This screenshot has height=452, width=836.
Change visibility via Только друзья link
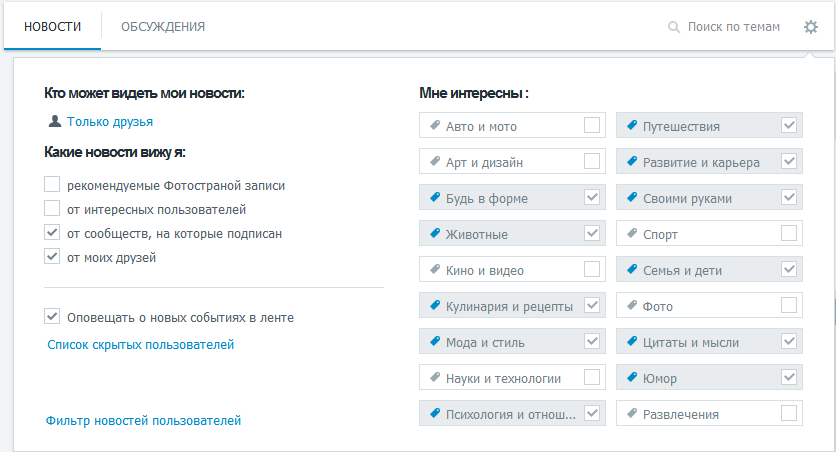tap(110, 122)
